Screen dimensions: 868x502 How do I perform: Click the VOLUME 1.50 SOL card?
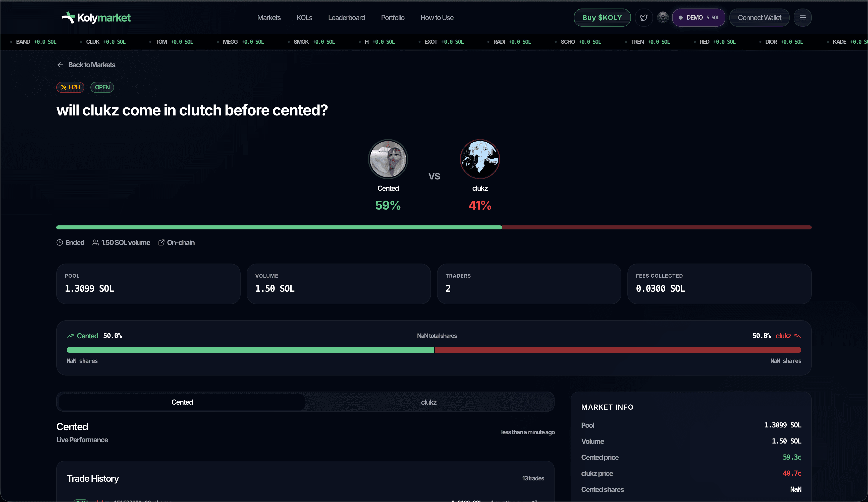339,284
